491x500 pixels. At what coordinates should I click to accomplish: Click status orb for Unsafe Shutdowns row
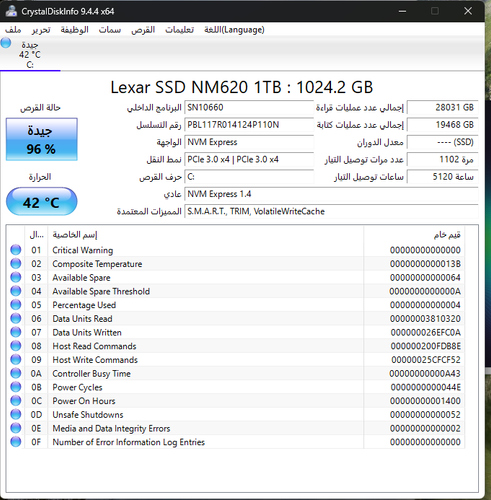point(16,414)
